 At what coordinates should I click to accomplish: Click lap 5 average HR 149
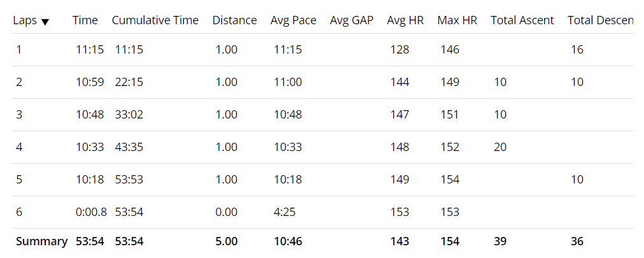pos(400,180)
